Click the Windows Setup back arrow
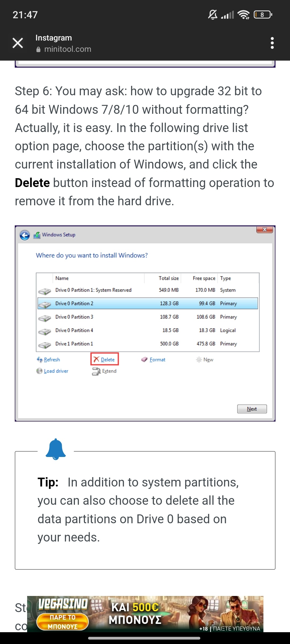 point(25,235)
